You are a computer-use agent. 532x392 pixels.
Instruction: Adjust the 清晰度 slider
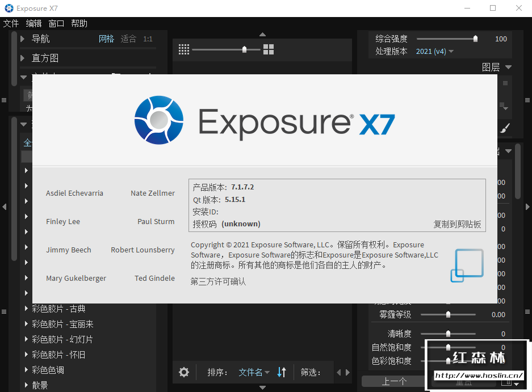(x=448, y=334)
